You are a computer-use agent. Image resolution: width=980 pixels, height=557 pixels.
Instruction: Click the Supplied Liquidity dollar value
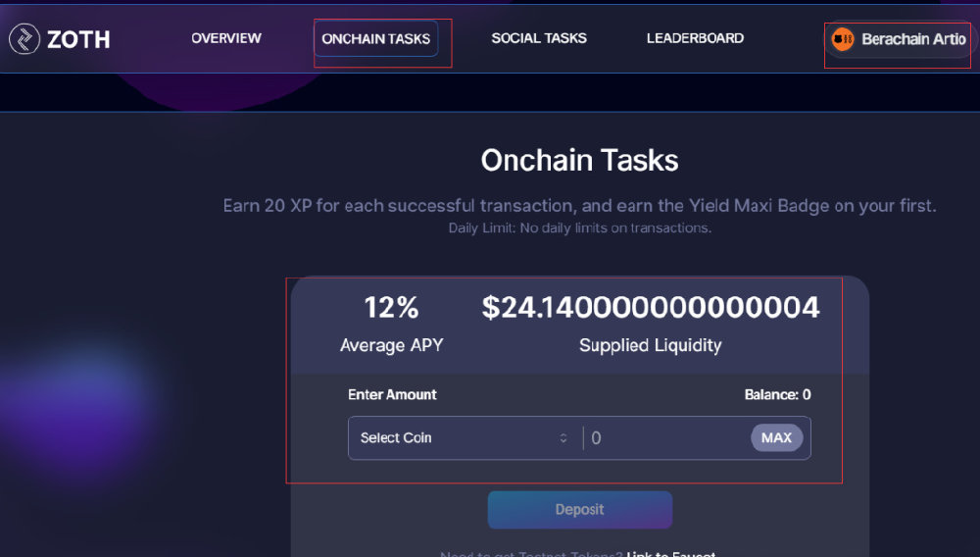[x=650, y=308]
